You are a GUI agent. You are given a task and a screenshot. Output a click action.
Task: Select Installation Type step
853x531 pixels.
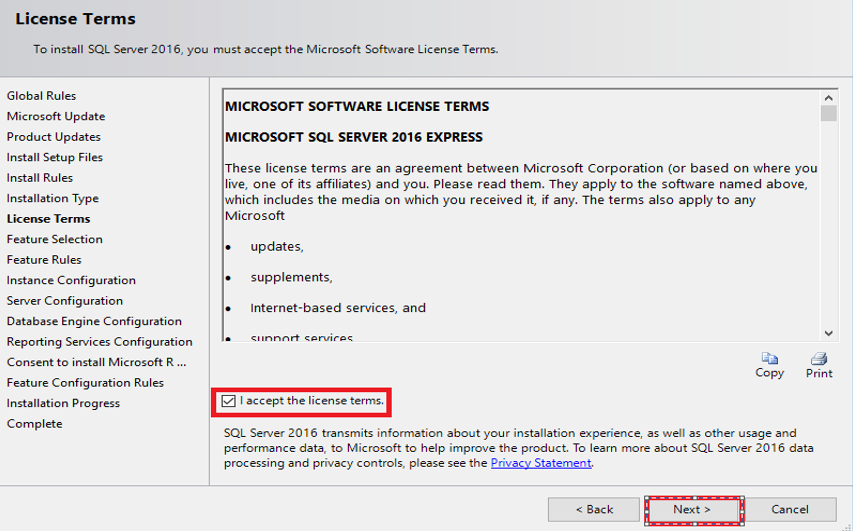(x=53, y=198)
